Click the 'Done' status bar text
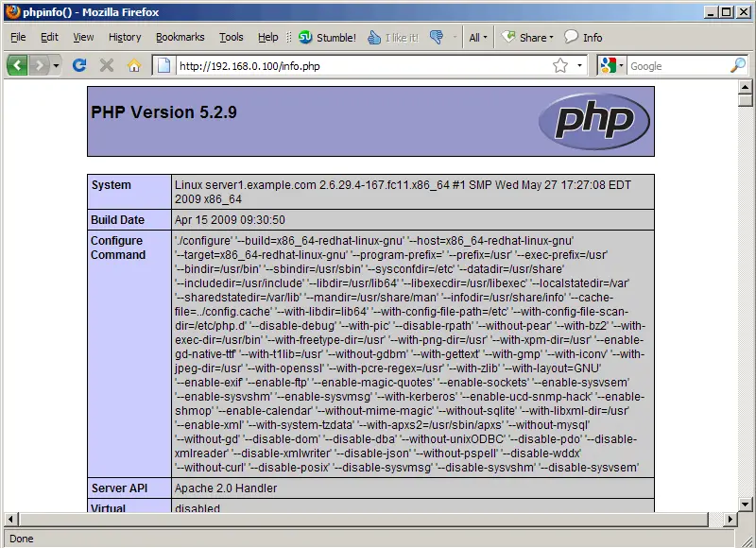The height and width of the screenshot is (548, 756). point(22,539)
